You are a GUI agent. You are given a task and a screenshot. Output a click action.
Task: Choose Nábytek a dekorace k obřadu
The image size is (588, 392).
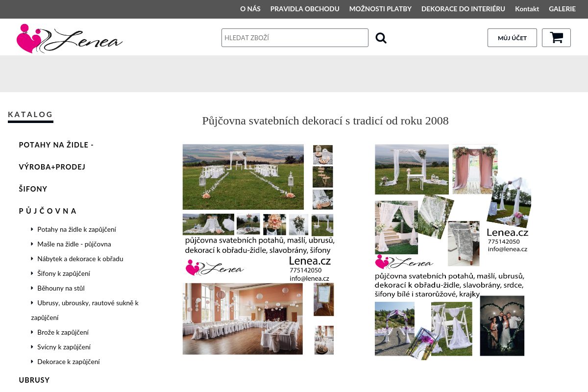pos(80,259)
